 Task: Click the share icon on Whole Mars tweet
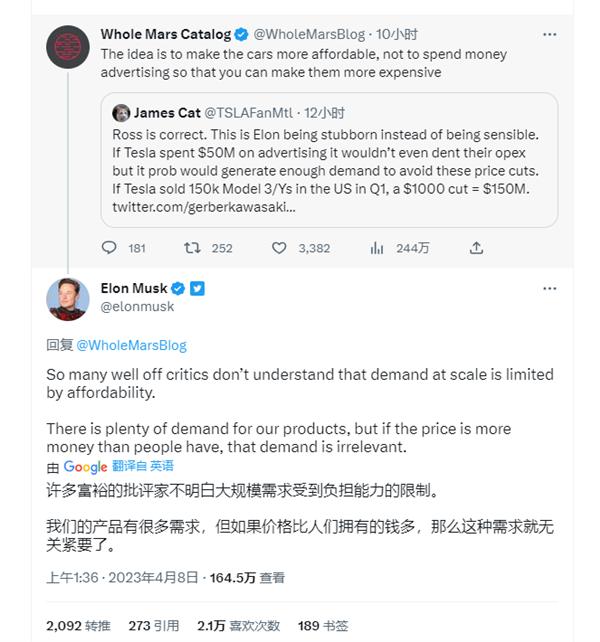(x=477, y=248)
